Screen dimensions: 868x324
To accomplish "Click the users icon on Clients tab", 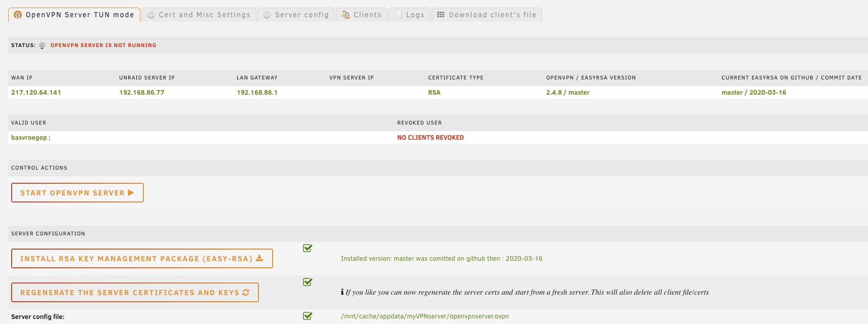I will point(346,15).
